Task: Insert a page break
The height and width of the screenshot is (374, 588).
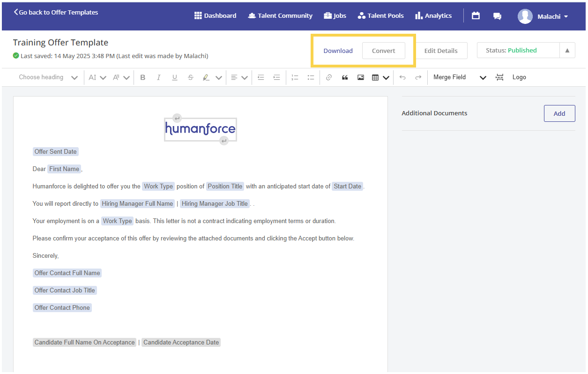Action: pyautogui.click(x=500, y=77)
